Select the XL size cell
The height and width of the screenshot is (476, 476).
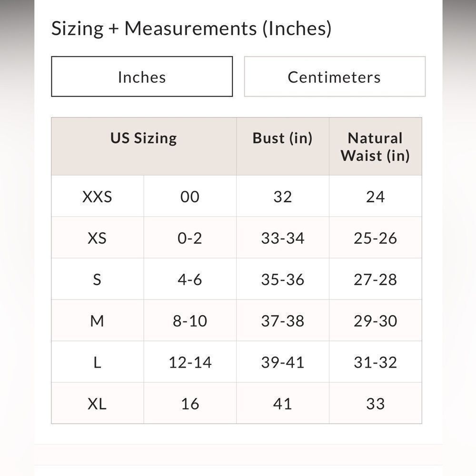click(x=98, y=403)
